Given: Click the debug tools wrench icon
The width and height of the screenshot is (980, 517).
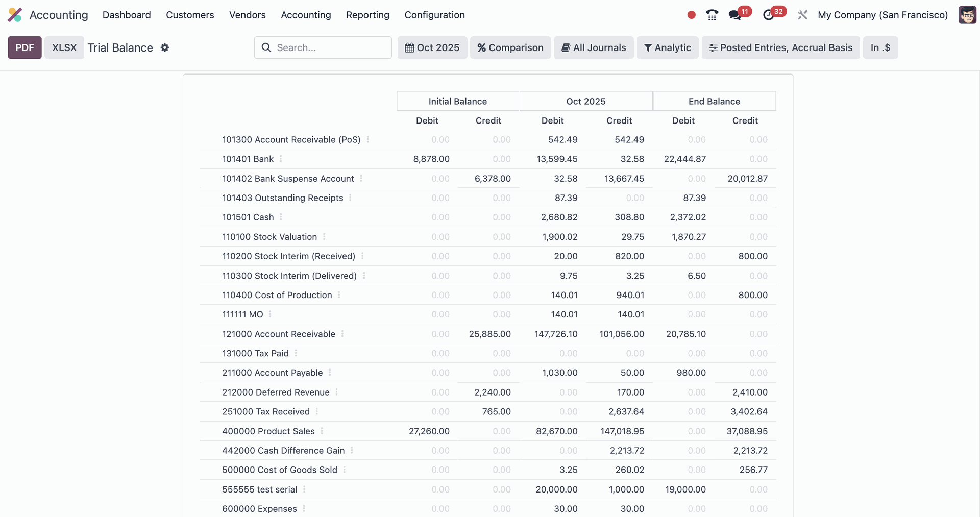Looking at the screenshot, I should pyautogui.click(x=802, y=15).
